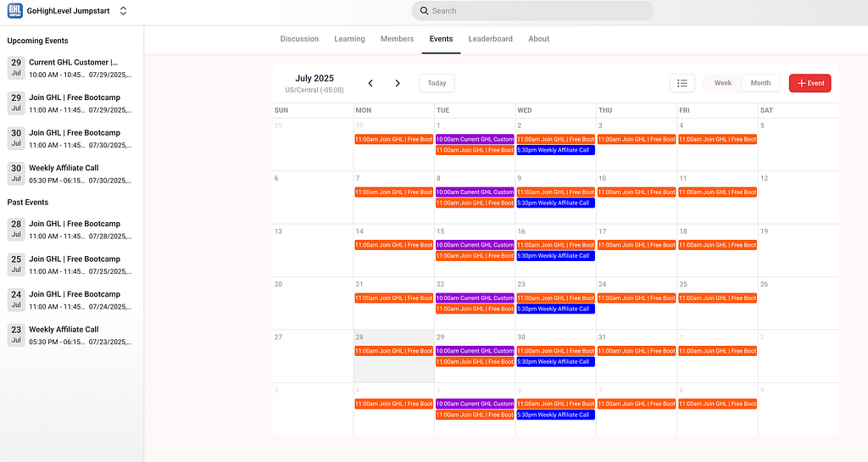
Task: Open Bootcamp event on Friday July 18
Action: point(717,245)
